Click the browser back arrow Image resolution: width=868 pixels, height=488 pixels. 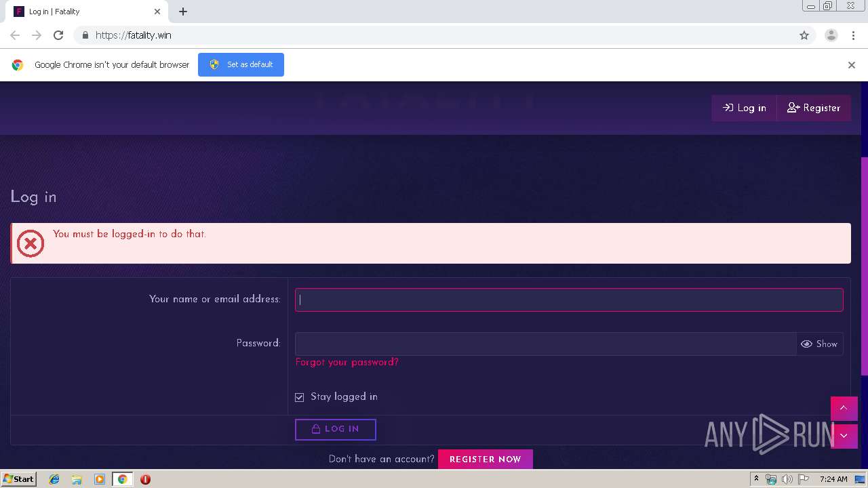pyautogui.click(x=15, y=35)
